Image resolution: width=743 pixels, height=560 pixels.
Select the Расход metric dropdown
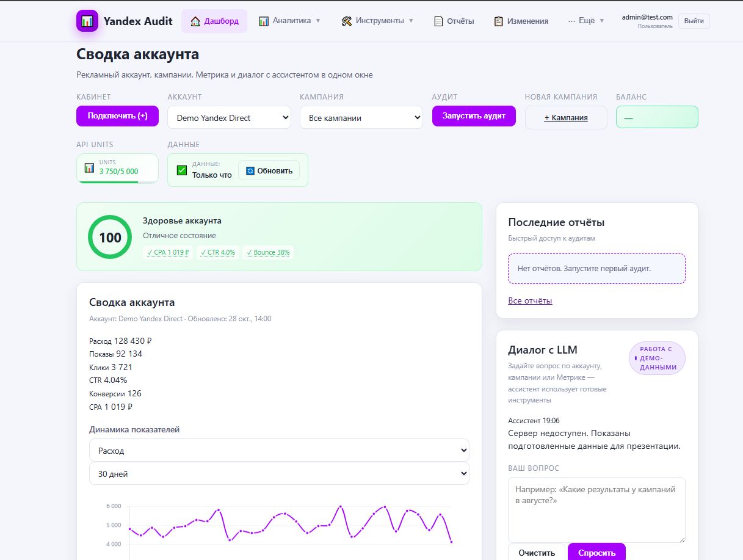coord(279,451)
